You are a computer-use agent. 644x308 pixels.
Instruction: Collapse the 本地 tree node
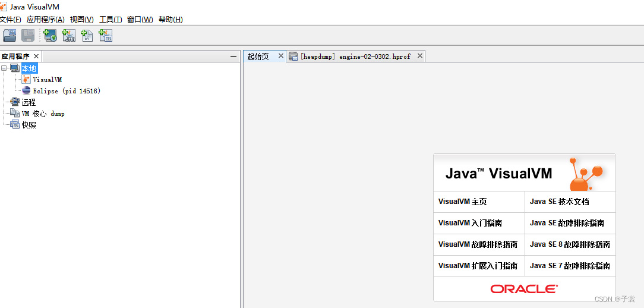(x=4, y=68)
